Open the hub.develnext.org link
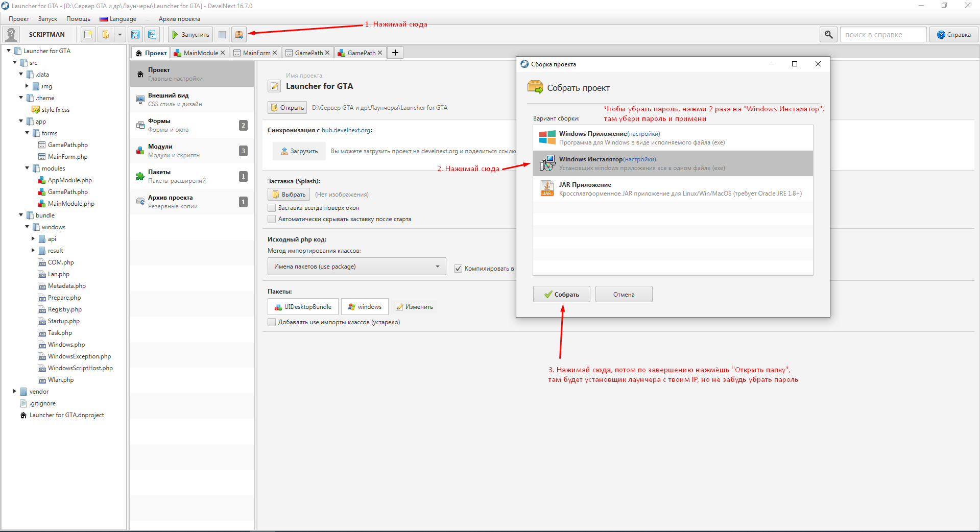 346,130
